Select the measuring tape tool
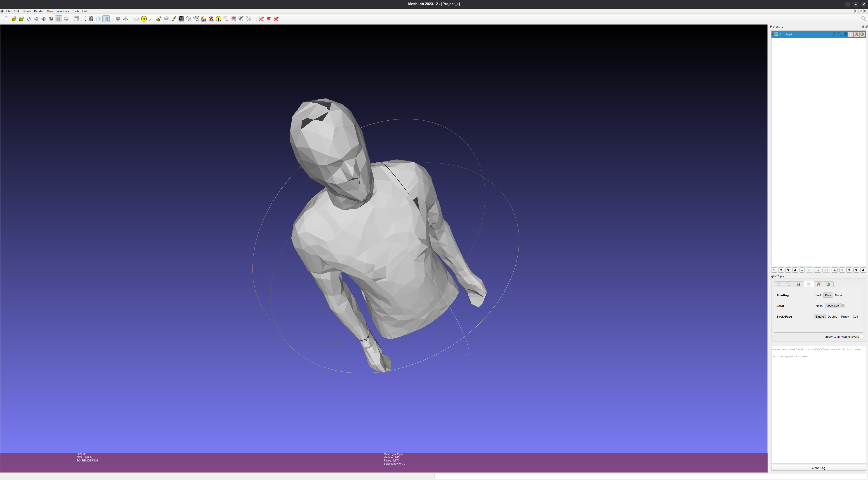Image resolution: width=868 pixels, height=480 pixels. pyautogui.click(x=158, y=19)
